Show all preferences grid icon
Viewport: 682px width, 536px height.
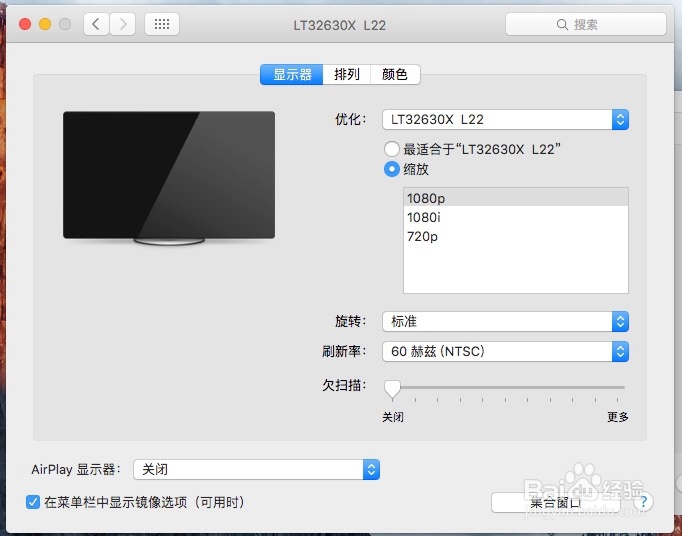[162, 24]
